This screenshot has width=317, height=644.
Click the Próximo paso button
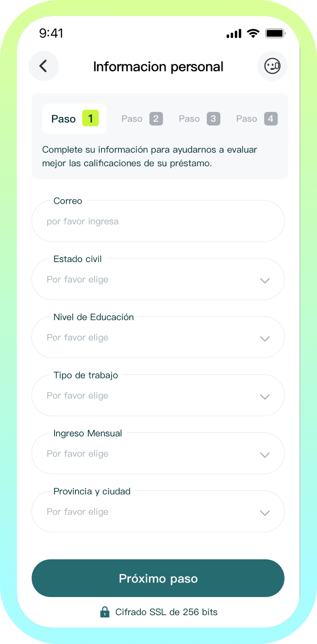tap(158, 578)
